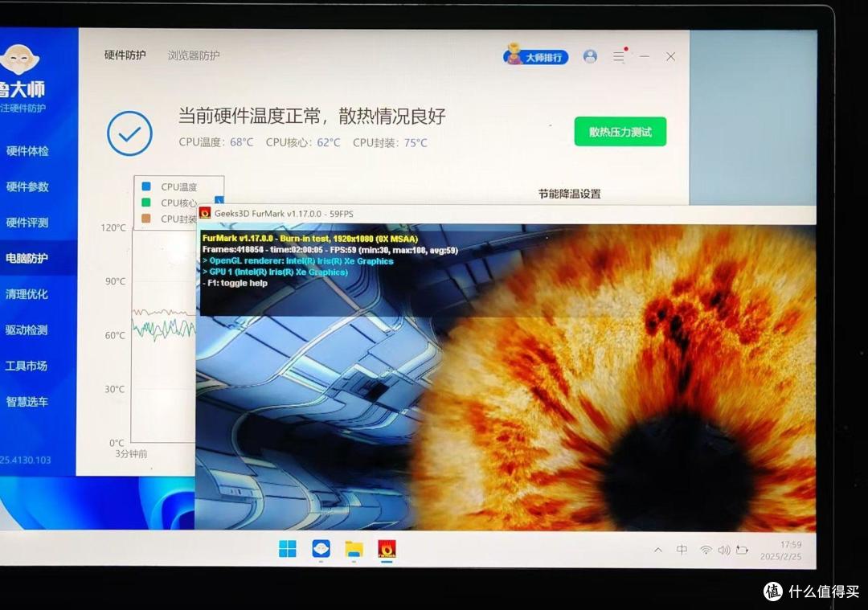The height and width of the screenshot is (610, 868).
Task: Click the FurMark window title bar icon
Action: [206, 213]
